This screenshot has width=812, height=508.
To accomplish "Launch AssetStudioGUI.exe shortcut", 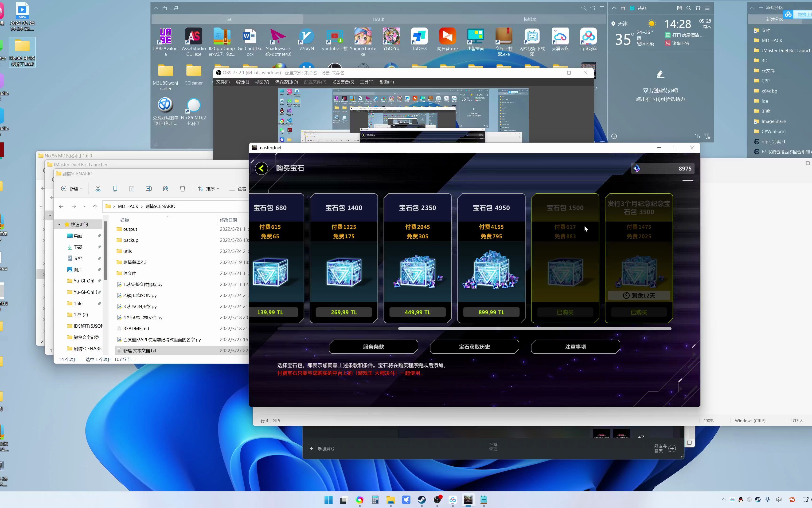I will tap(194, 42).
